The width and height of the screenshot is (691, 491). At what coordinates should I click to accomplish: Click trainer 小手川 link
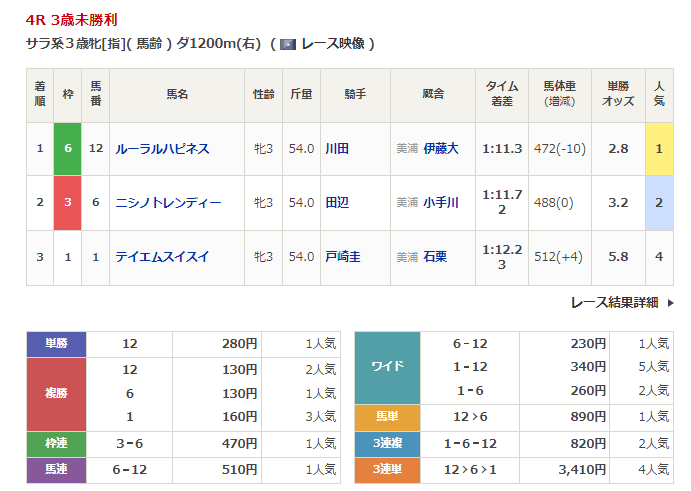tap(441, 203)
